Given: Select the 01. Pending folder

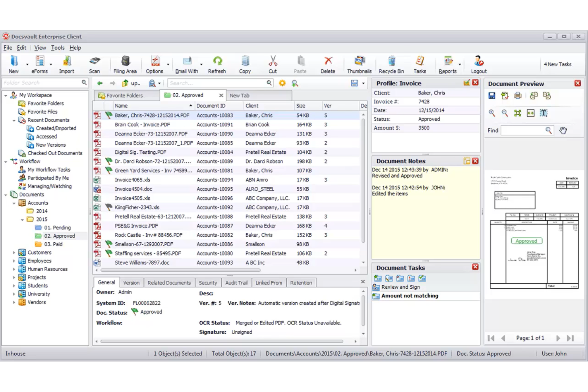Looking at the screenshot, I should coord(57,228).
